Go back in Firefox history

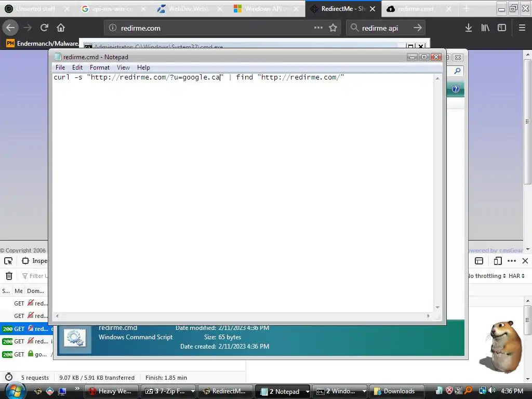tap(10, 28)
